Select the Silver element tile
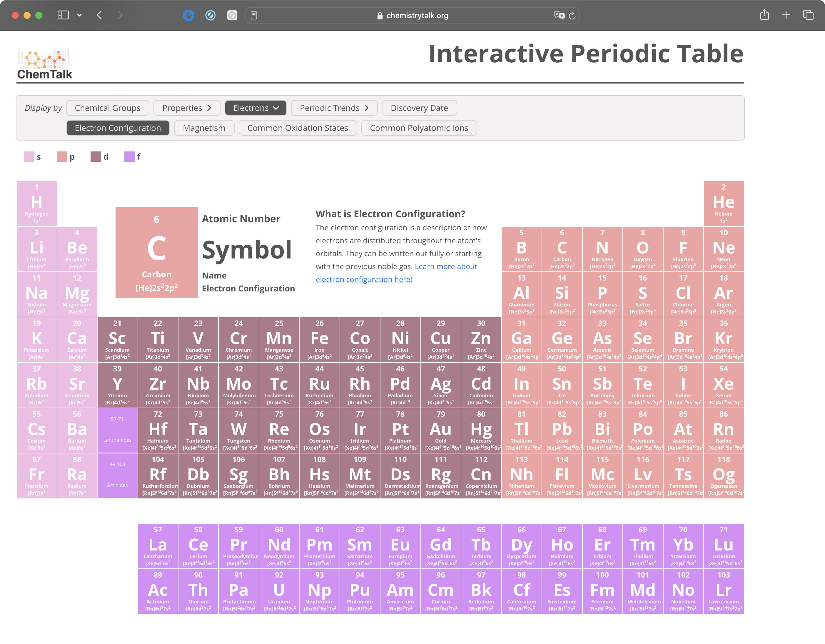 [440, 385]
